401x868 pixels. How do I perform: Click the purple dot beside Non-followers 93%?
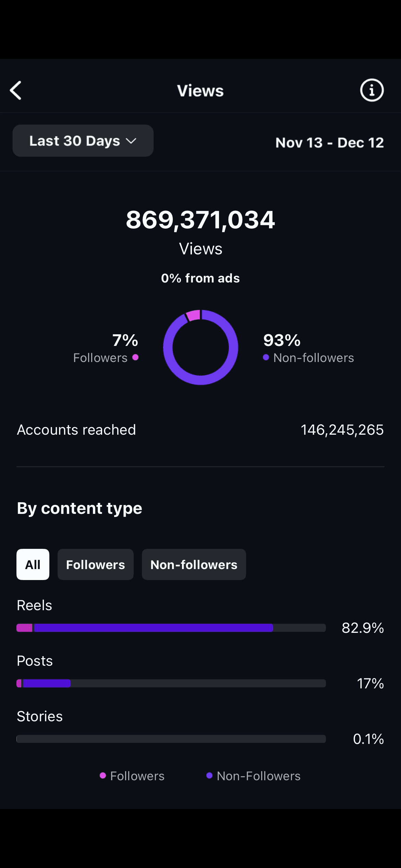266,358
